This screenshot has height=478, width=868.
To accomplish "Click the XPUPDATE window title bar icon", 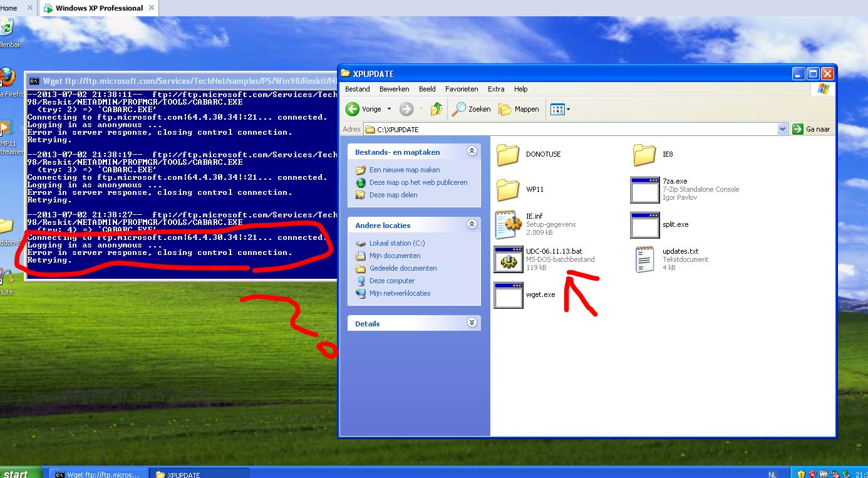I will 346,73.
